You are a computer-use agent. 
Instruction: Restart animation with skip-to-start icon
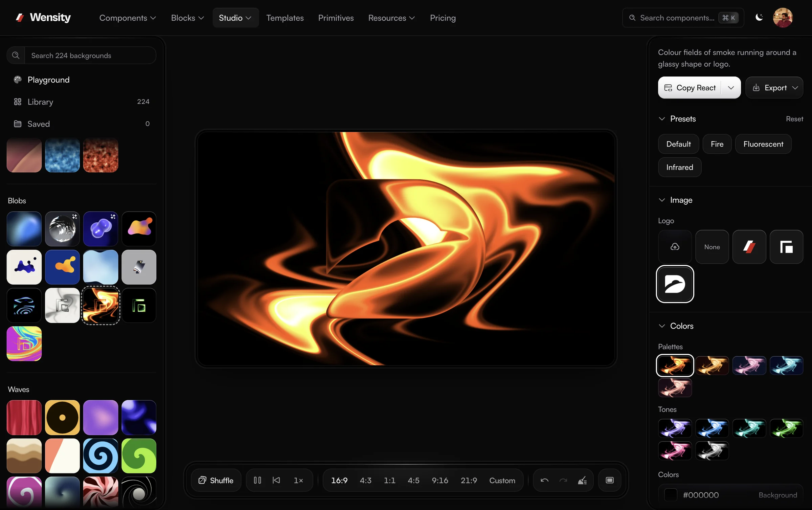coord(276,480)
